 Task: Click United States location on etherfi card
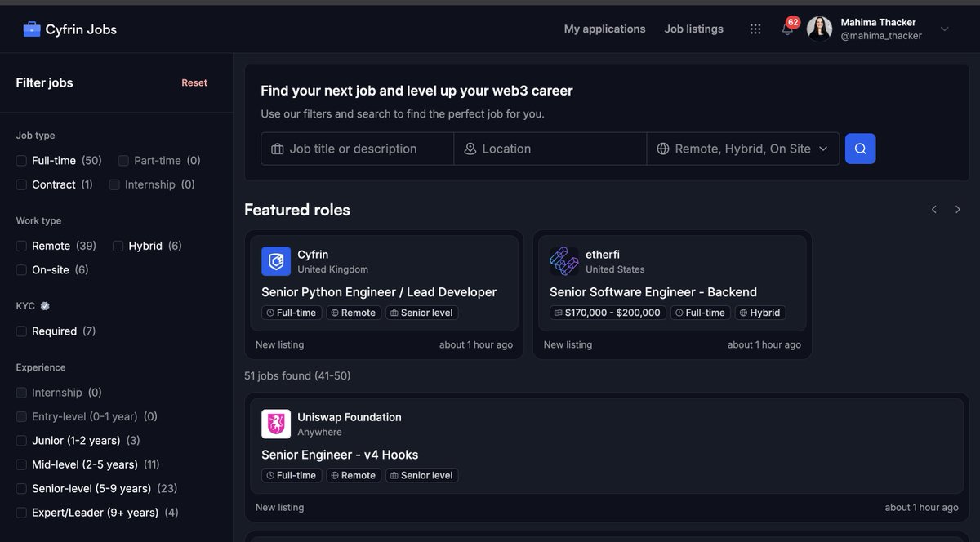click(615, 269)
